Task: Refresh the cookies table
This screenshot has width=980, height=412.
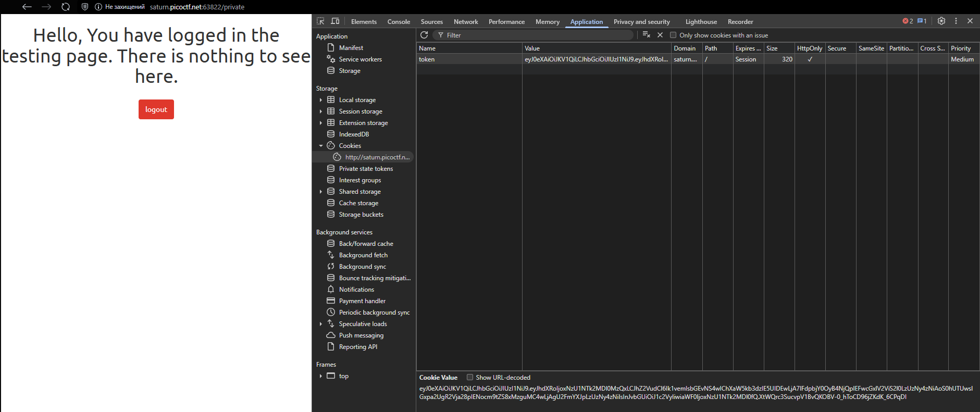Action: click(x=424, y=35)
